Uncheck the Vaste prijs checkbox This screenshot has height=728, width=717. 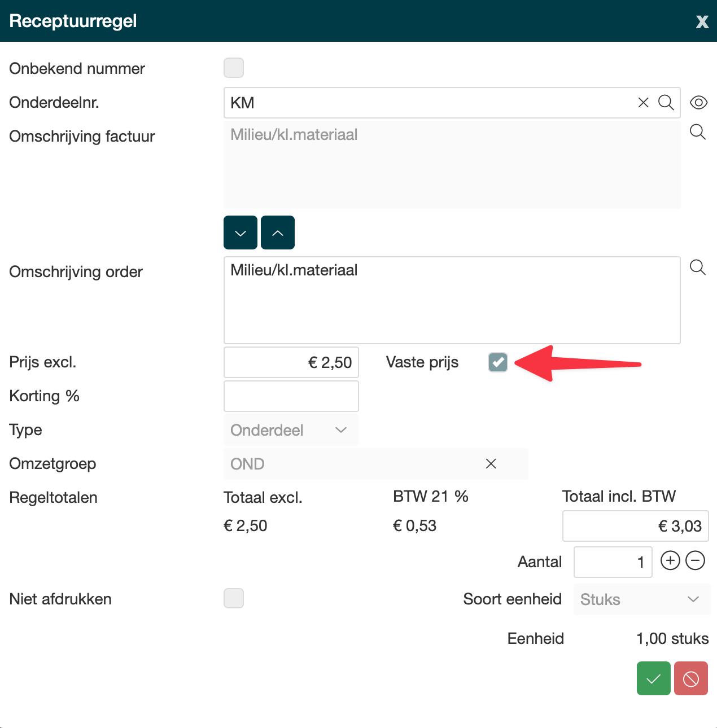(x=498, y=362)
